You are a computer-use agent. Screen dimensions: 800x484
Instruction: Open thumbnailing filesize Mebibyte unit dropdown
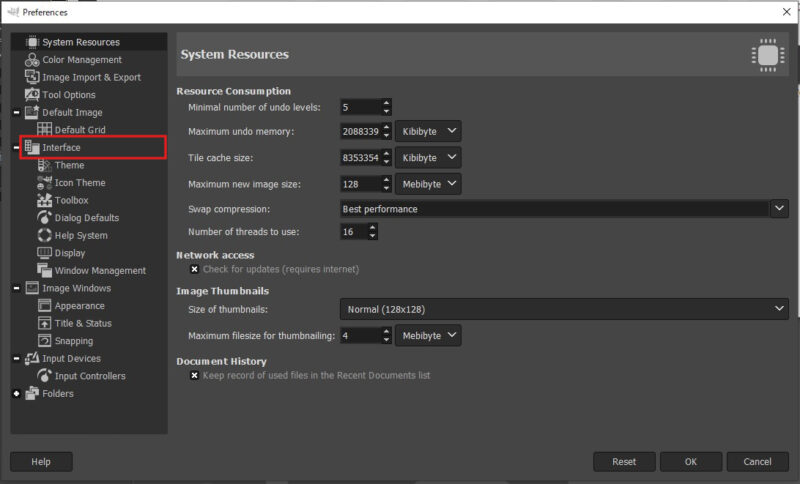coord(428,336)
